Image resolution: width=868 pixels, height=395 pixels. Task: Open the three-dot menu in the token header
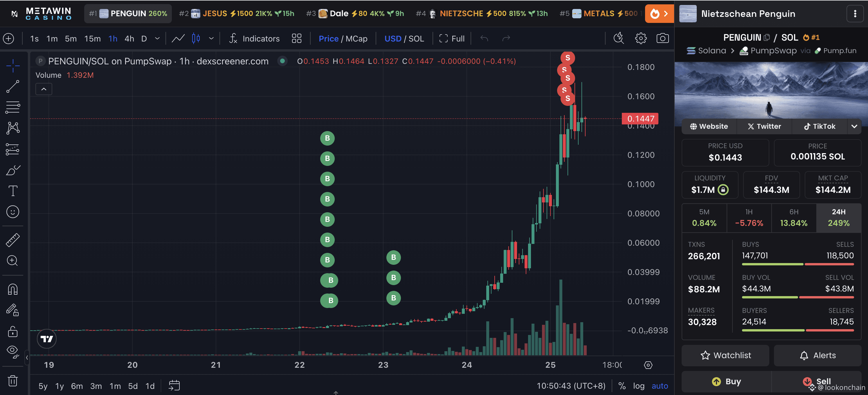(x=855, y=13)
